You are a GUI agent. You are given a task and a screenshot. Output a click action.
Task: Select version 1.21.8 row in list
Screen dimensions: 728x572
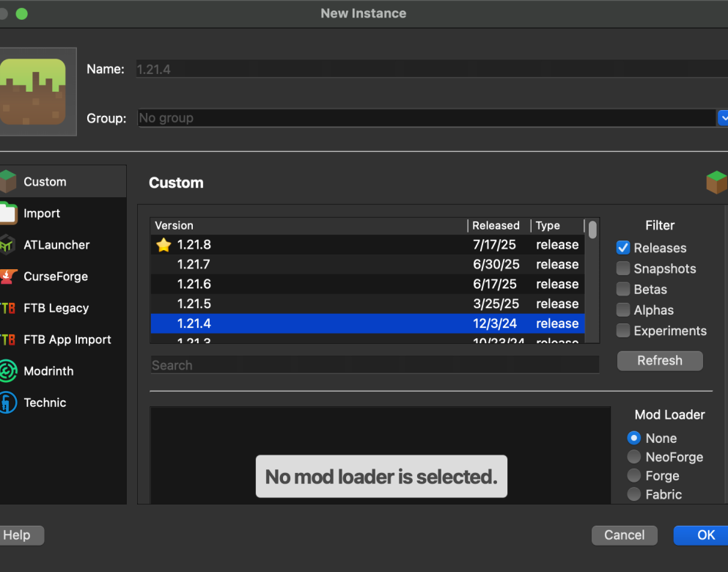pyautogui.click(x=308, y=245)
